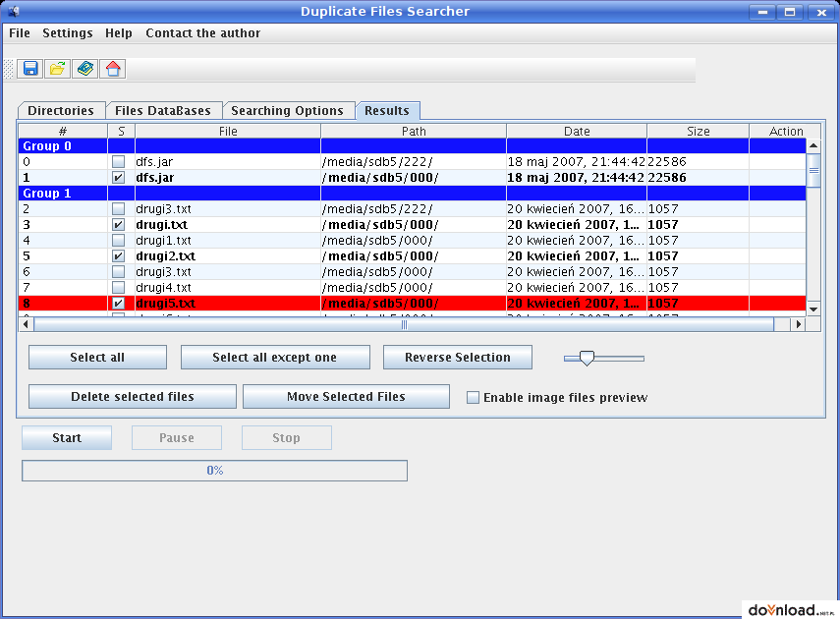Click the Action column header
This screenshot has height=619, width=840.
point(785,132)
